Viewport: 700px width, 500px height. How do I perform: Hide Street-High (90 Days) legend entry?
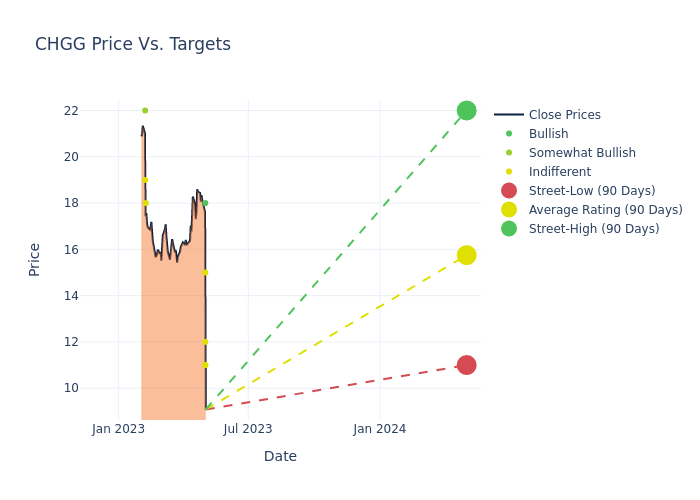coord(593,229)
